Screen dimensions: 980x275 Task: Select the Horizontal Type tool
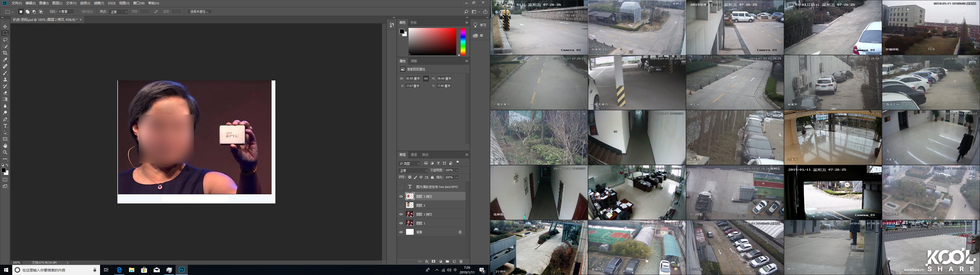click(x=5, y=126)
